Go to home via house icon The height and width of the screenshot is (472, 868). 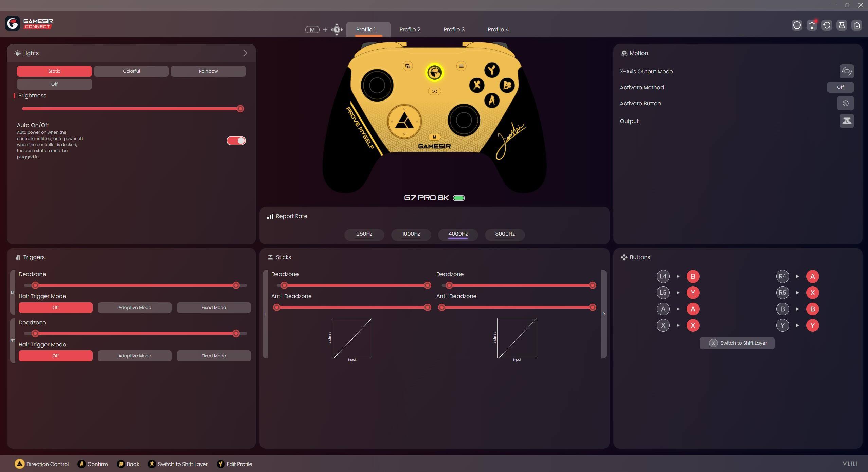(856, 25)
